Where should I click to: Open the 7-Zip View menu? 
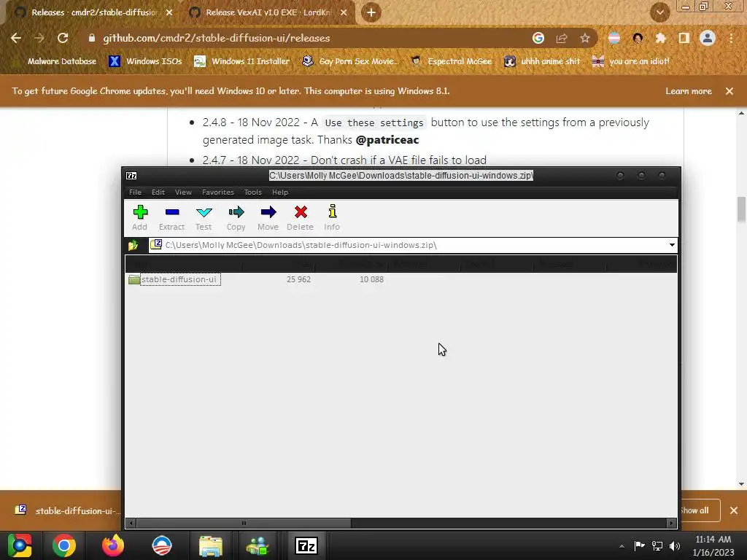tap(183, 192)
